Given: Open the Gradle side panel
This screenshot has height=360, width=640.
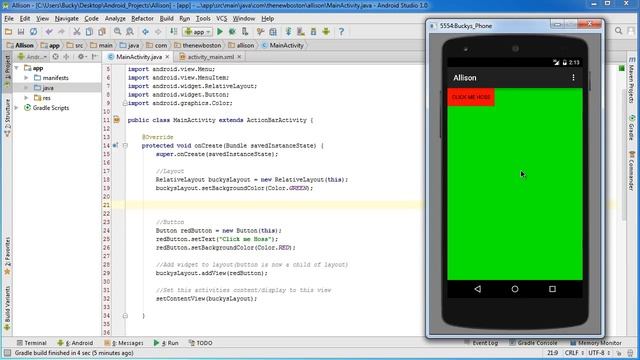Looking at the screenshot, I should [631, 128].
